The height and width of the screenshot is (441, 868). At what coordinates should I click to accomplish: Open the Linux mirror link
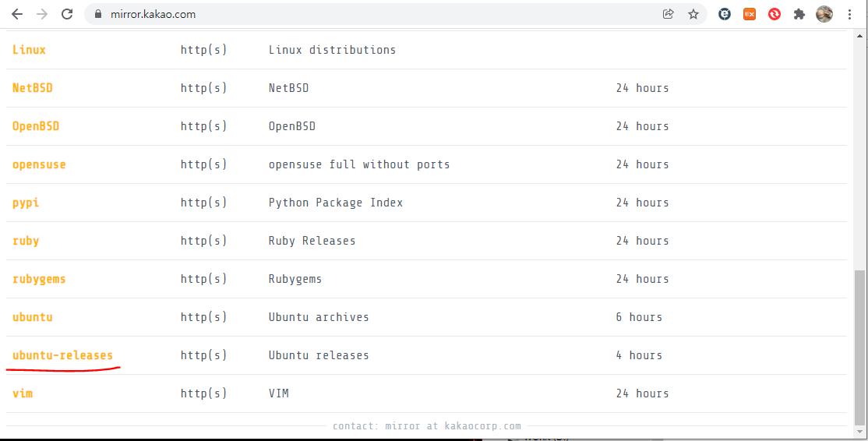pyautogui.click(x=29, y=50)
